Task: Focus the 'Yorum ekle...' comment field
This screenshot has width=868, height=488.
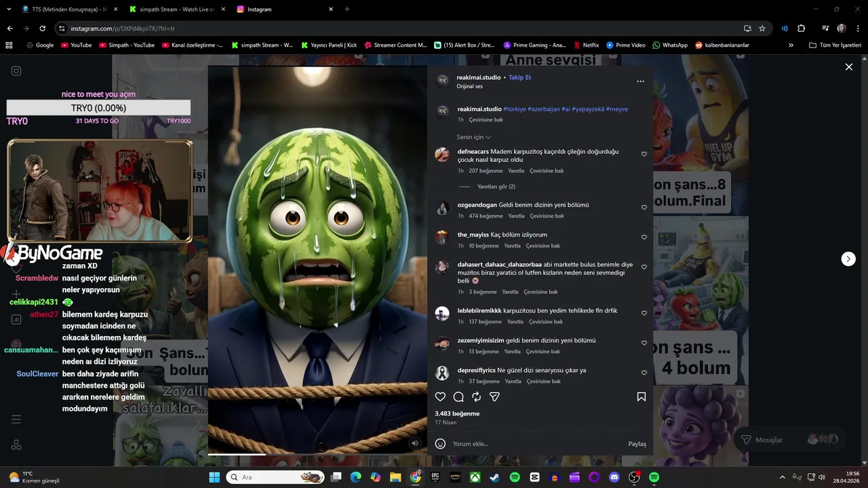Action: tap(536, 444)
